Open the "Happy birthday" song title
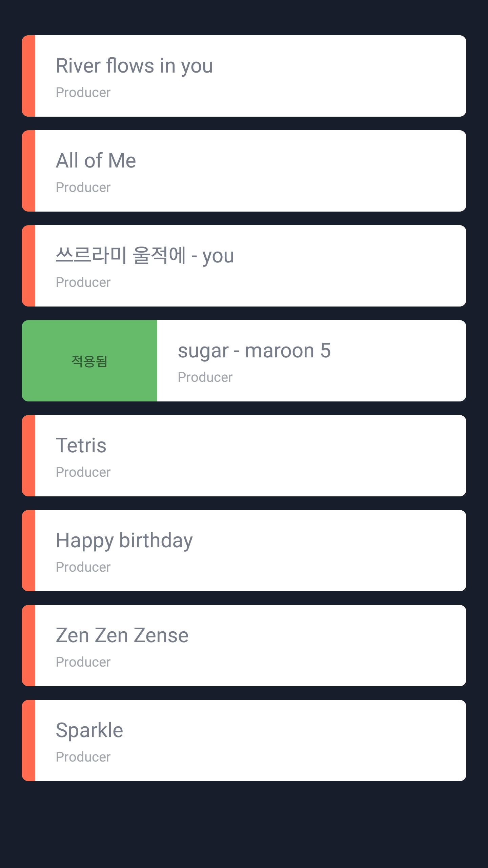Viewport: 488px width, 868px height. (124, 540)
